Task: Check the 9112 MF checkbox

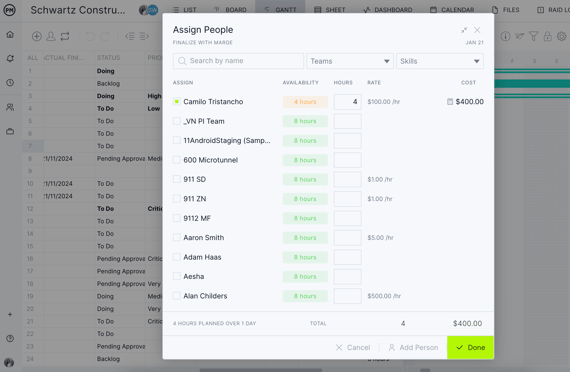Action: coord(177,218)
